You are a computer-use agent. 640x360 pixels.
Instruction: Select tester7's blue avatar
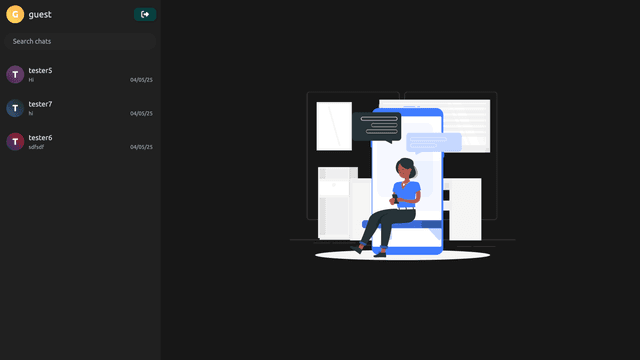pos(15,108)
